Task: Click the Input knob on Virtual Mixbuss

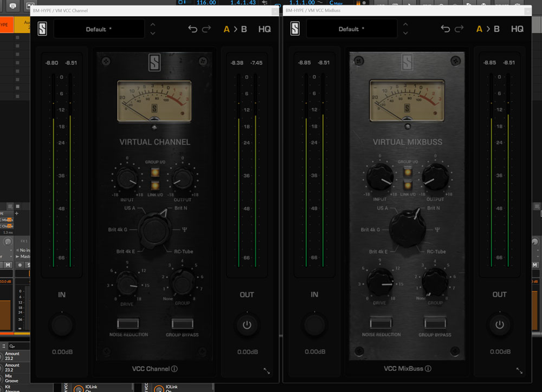Action: [x=380, y=177]
